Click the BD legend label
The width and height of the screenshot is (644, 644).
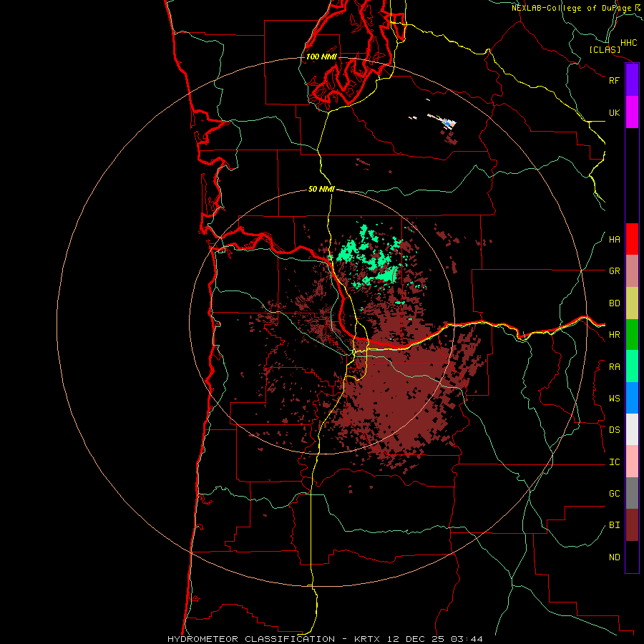coord(614,303)
